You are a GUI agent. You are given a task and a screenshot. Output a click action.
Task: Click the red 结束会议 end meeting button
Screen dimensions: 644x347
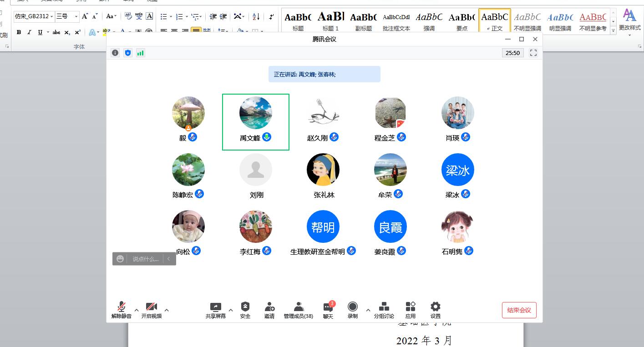click(519, 310)
